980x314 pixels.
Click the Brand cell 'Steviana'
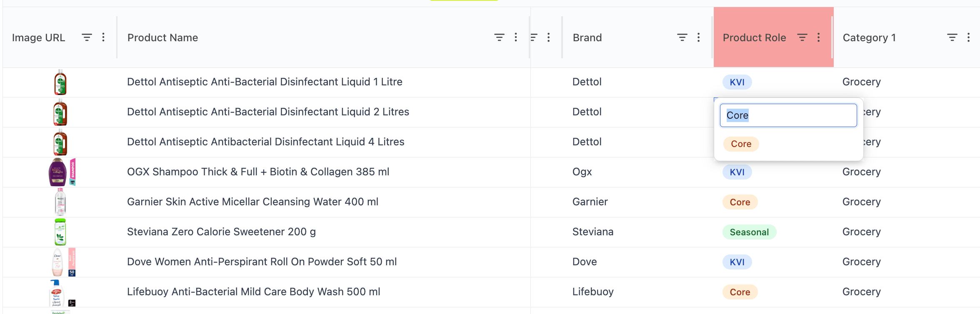click(x=593, y=232)
